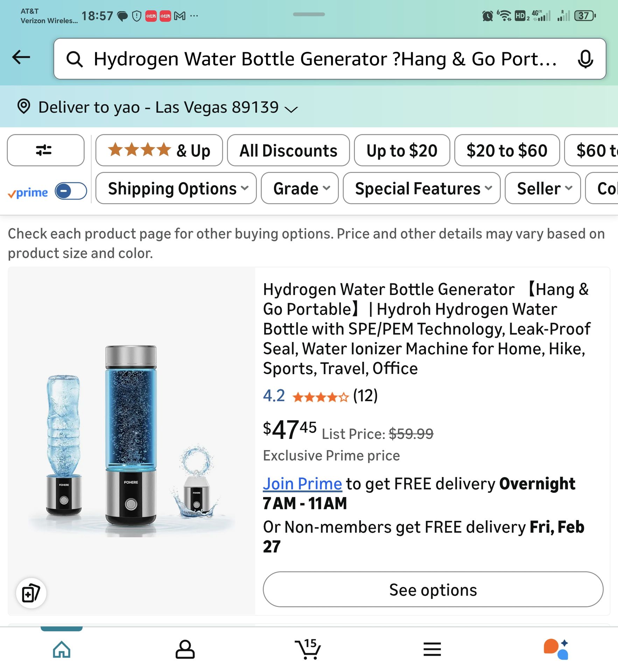The height and width of the screenshot is (672, 618).
Task: Open the Rufus assistant icon
Action: tap(556, 649)
